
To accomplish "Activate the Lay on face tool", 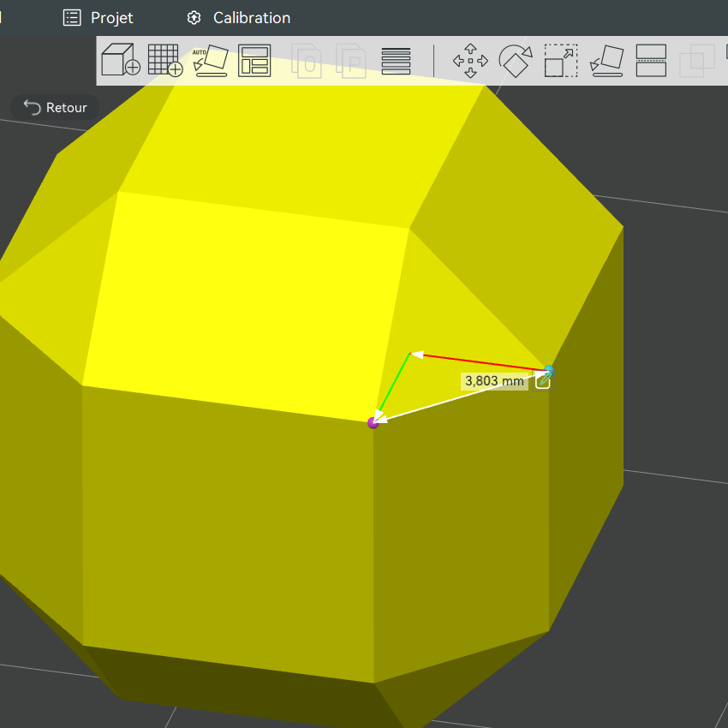I will tap(606, 61).
